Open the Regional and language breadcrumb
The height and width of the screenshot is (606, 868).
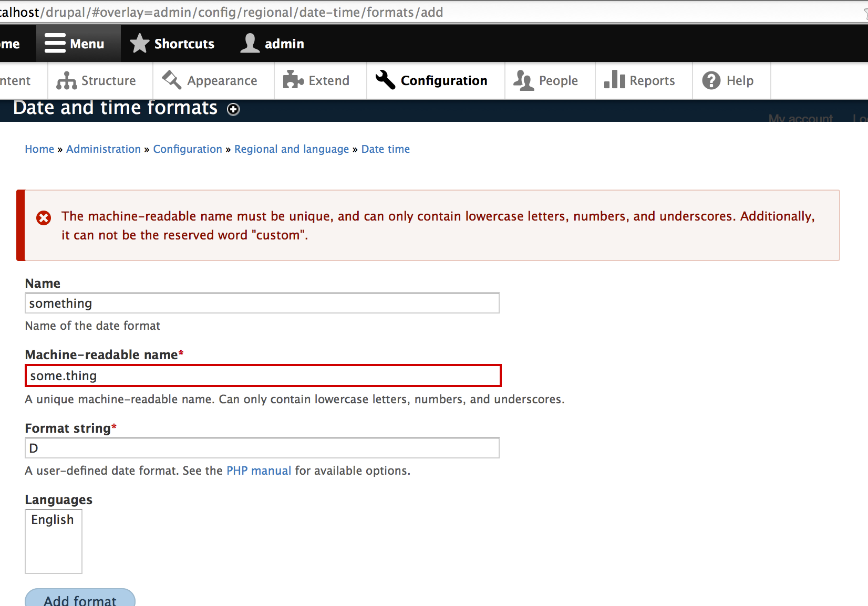coord(292,149)
